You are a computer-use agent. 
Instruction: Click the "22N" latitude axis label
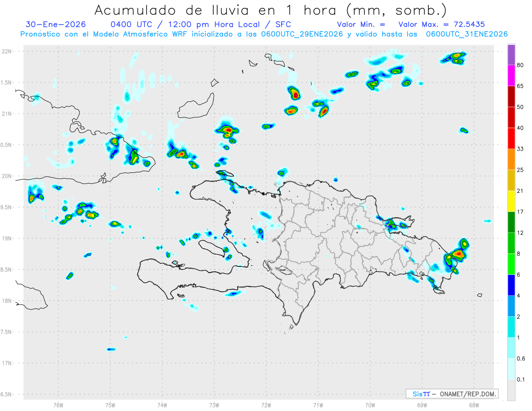click(7, 51)
